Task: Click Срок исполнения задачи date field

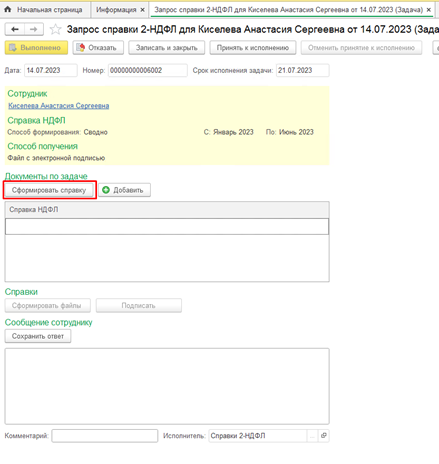Action: (x=303, y=70)
